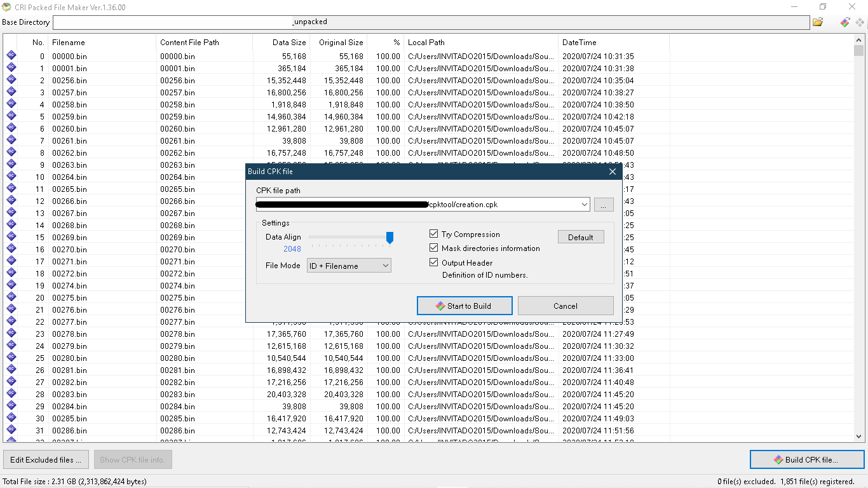The image size is (868, 488).
Task: Click the Build CPK file... button
Action: pyautogui.click(x=807, y=459)
